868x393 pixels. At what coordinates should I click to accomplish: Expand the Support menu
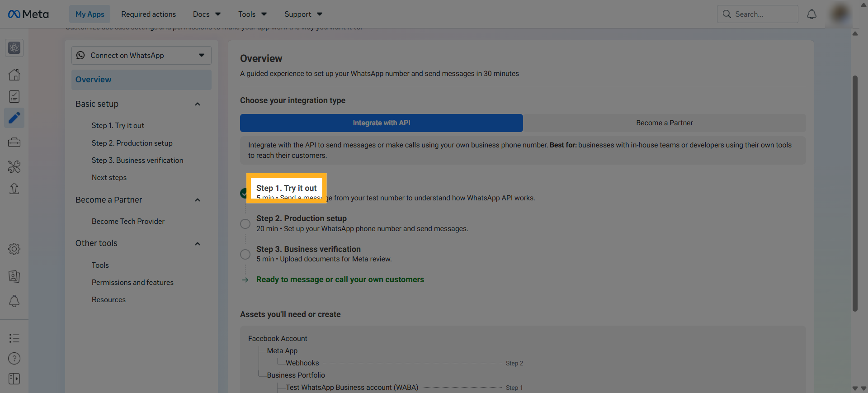pyautogui.click(x=303, y=14)
